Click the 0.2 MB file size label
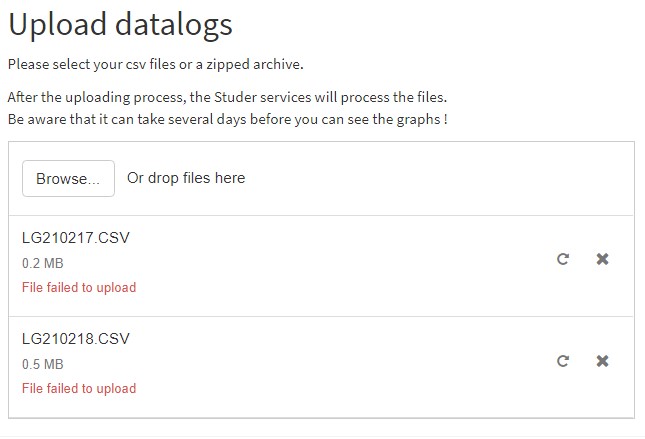645x439 pixels. [43, 264]
